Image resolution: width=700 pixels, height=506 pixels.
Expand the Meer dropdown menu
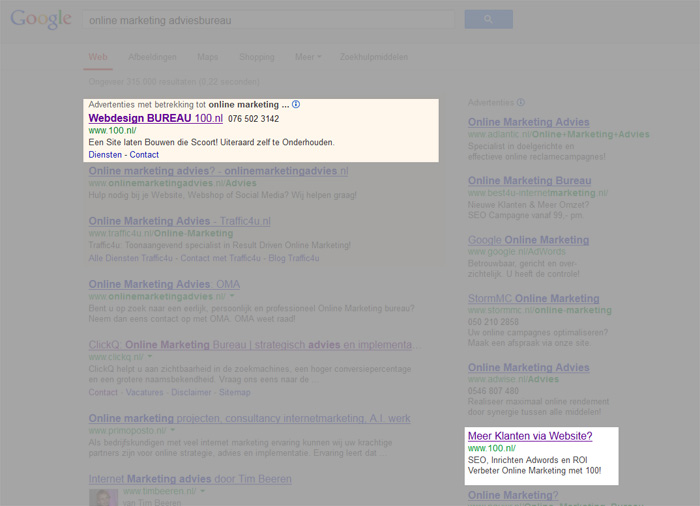(308, 57)
